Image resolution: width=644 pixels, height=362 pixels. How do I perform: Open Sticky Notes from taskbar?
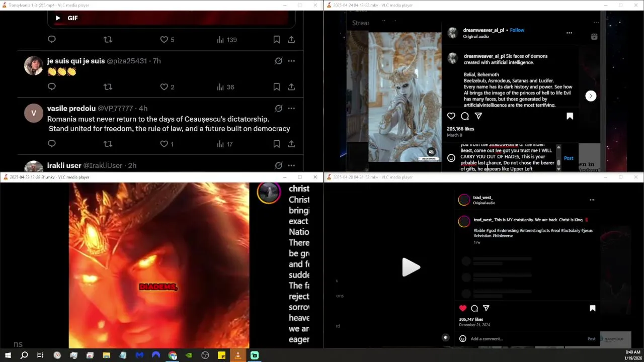(221, 355)
